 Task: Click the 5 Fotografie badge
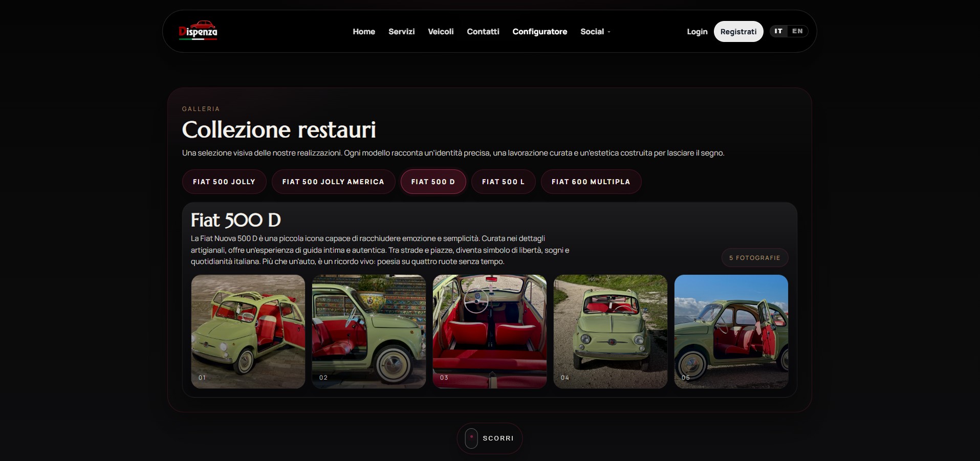coord(755,258)
